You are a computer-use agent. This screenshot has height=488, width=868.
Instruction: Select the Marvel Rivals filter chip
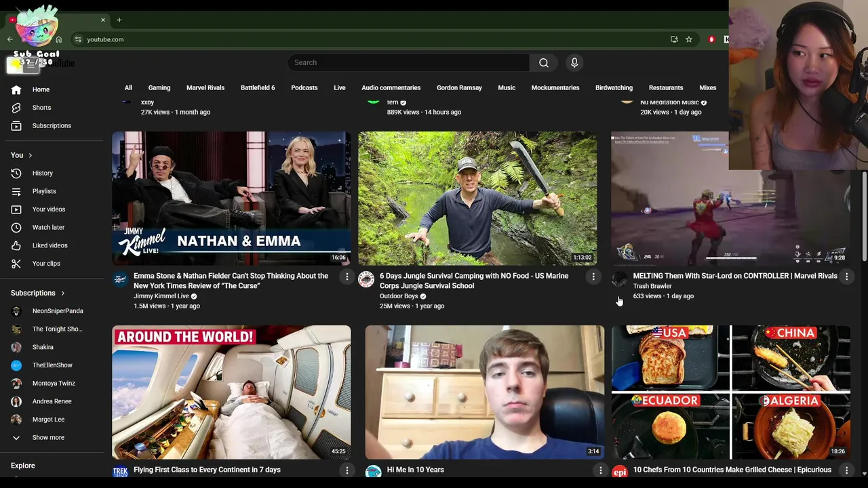[205, 87]
